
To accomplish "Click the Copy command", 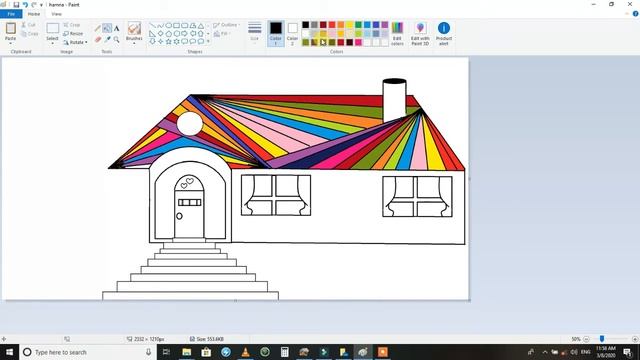I will tap(29, 33).
